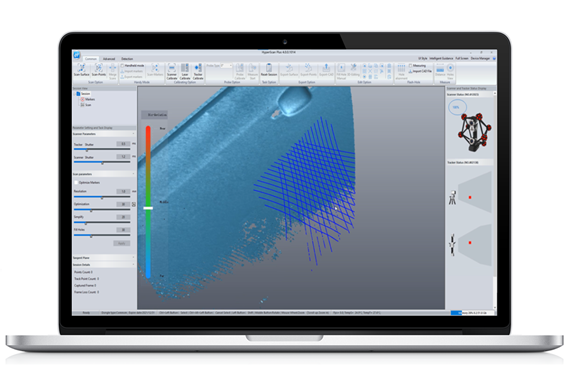Toggle the Optimize Markers checkbox

76,183
